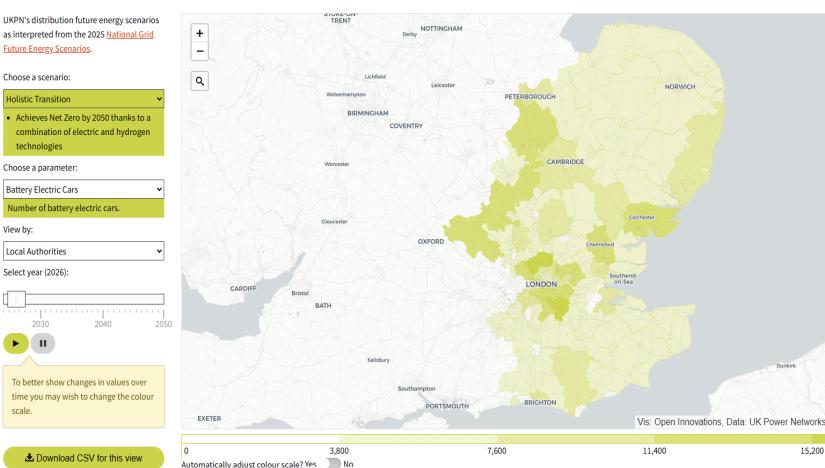Click the 2040 mark on the year slider
Viewport: 825px width, 468px height.
[103, 324]
